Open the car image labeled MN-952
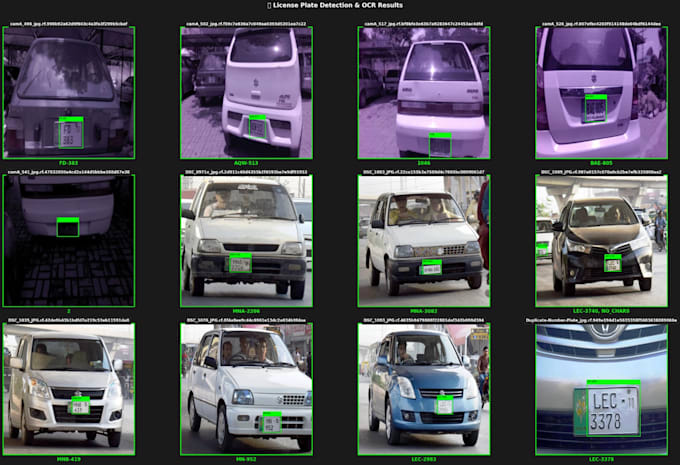 [x=246, y=389]
